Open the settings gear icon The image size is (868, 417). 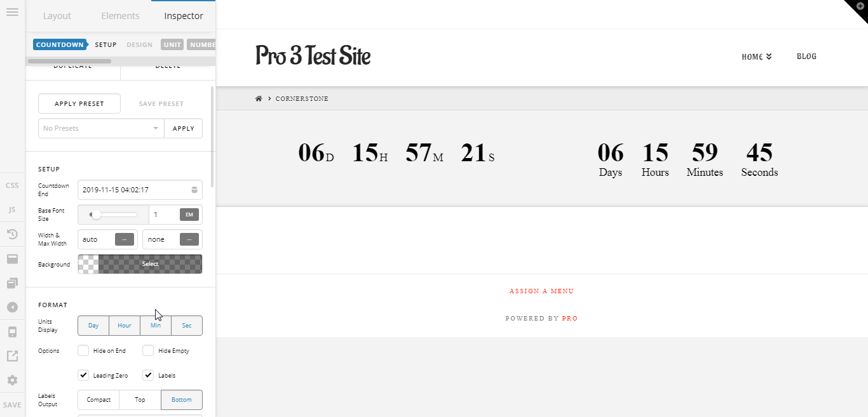12,380
